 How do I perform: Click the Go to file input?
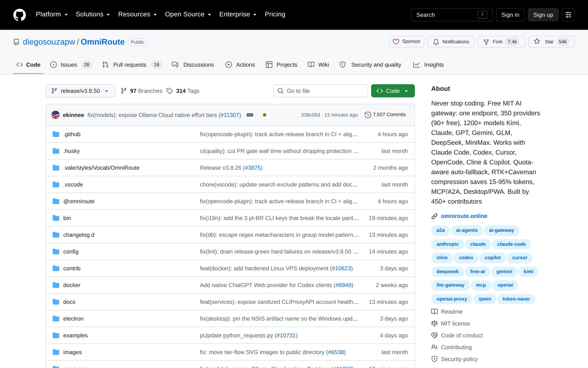click(320, 91)
